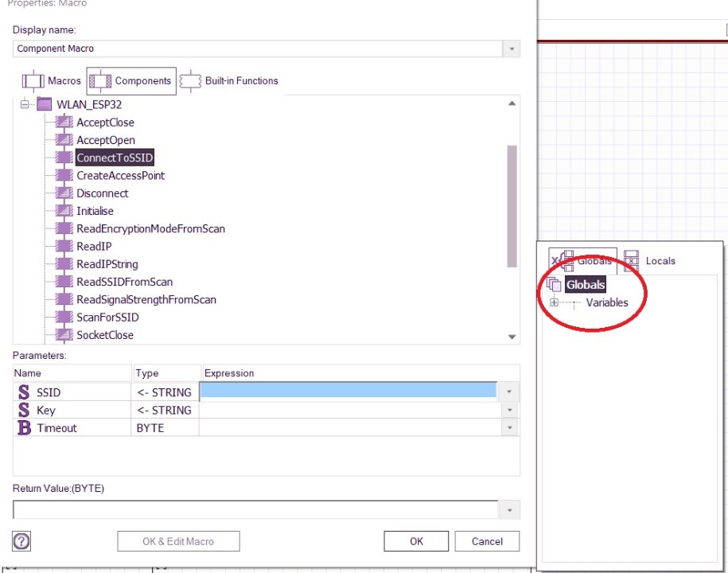728x573 pixels.
Task: Open the Locals variables tab
Action: 650,261
